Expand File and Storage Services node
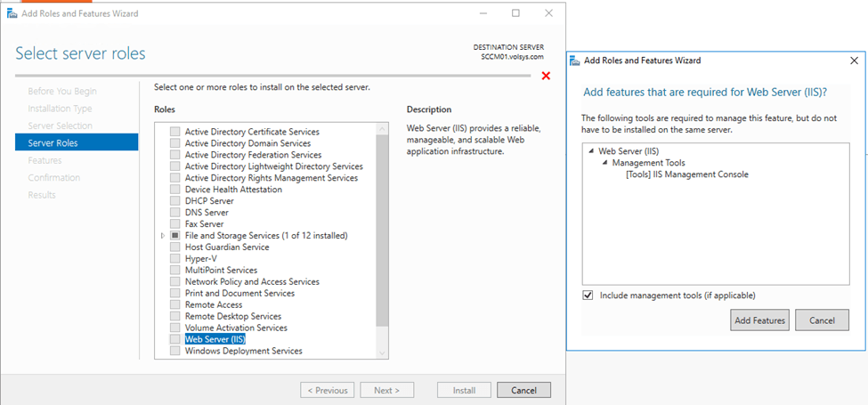The width and height of the screenshot is (868, 405). click(x=162, y=236)
